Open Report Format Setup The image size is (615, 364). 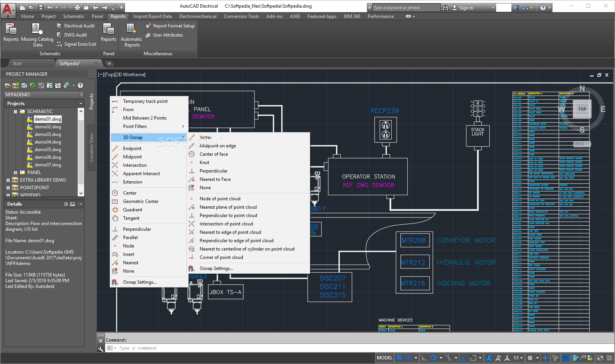coord(170,26)
